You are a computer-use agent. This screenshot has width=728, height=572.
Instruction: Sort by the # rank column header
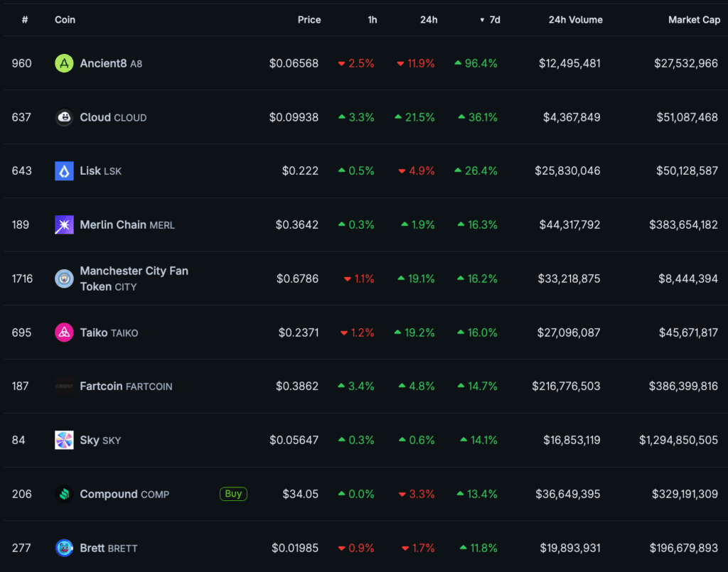pos(25,20)
